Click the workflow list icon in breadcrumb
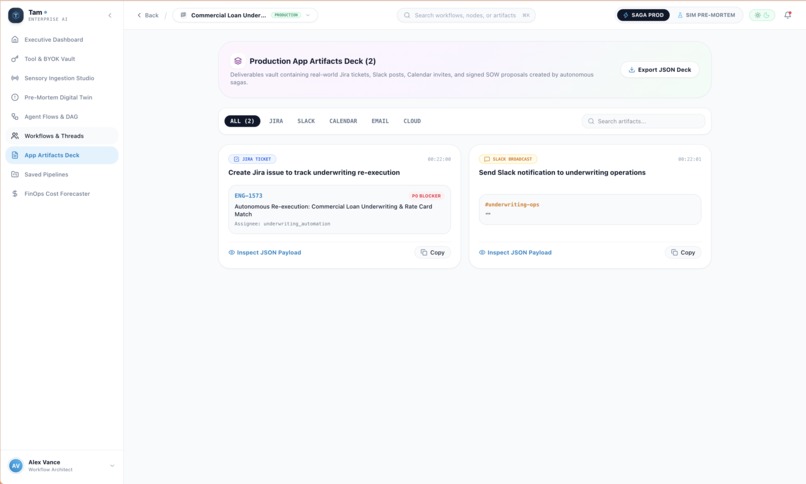This screenshot has height=484, width=806. point(184,15)
